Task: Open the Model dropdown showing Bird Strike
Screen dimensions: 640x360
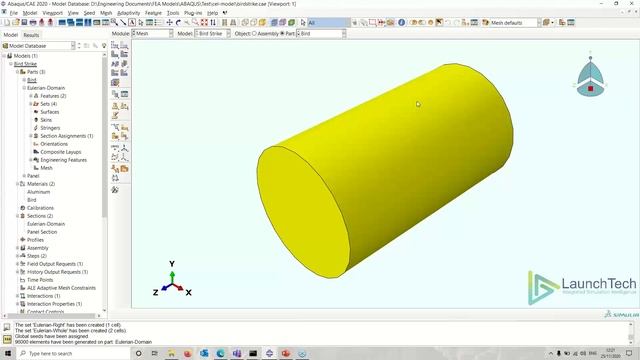Action: pos(212,33)
